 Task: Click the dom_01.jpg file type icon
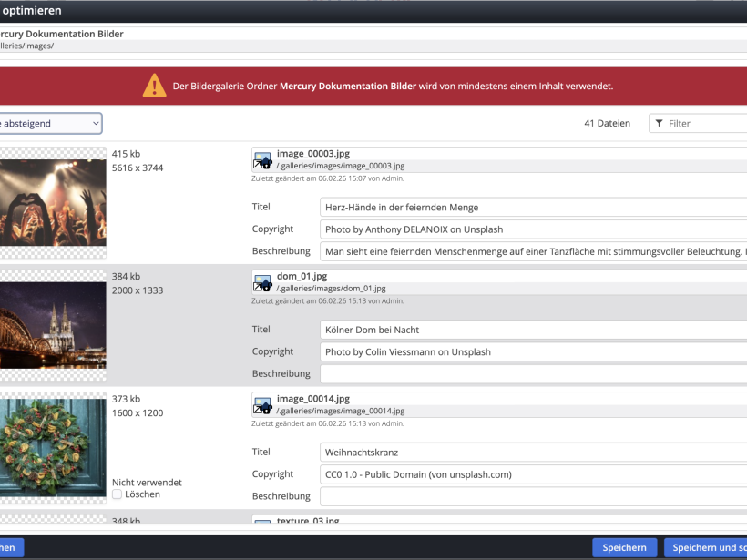[x=262, y=282]
